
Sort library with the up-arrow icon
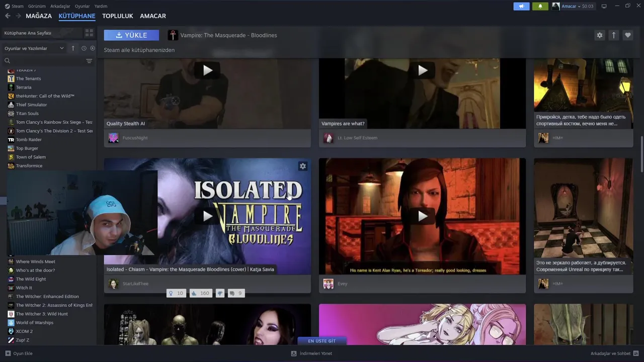pyautogui.click(x=73, y=48)
